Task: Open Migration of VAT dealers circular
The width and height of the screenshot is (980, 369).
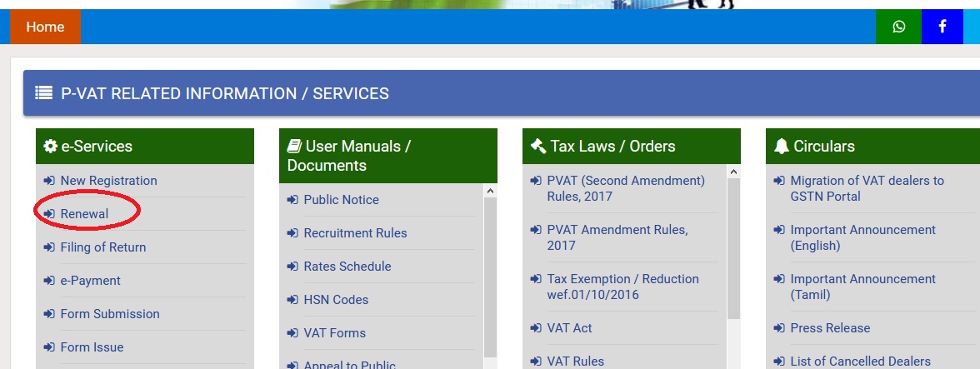Action: pyautogui.click(x=867, y=188)
